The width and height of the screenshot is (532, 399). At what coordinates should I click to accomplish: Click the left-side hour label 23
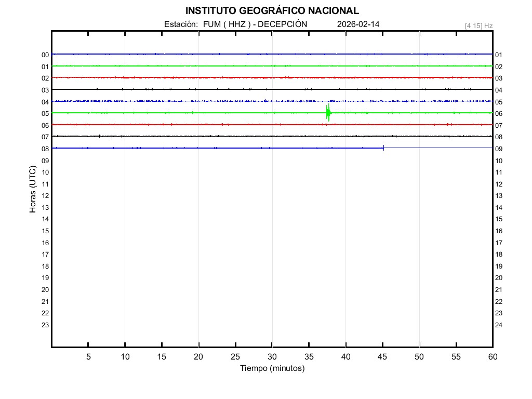coord(45,325)
